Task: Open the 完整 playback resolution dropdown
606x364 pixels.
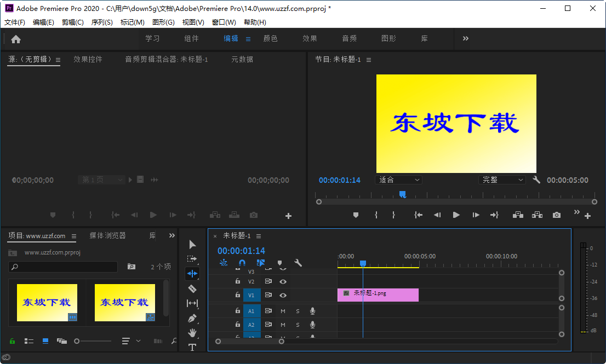Action: (501, 180)
